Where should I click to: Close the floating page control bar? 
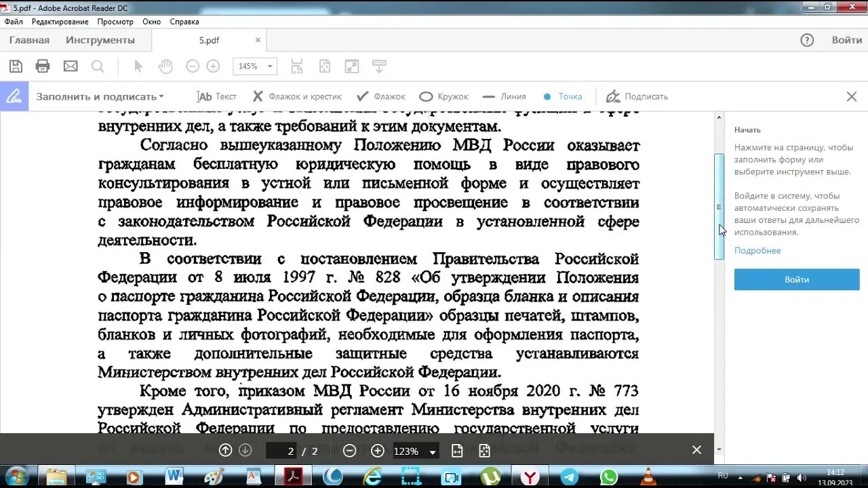(x=696, y=450)
